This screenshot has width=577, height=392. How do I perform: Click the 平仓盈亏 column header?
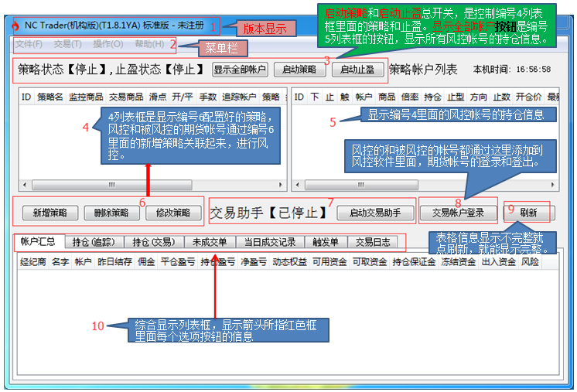coord(178,262)
